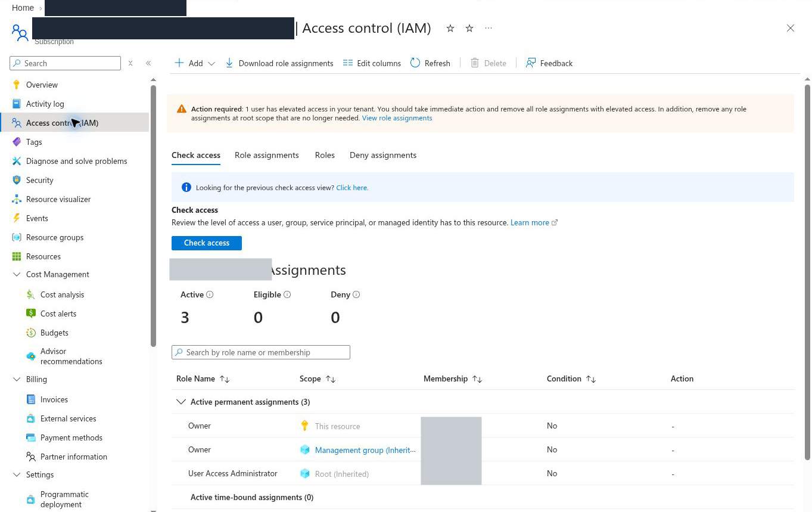Open Programmatic deployment
Screen dimensions: 812x512
click(x=64, y=499)
